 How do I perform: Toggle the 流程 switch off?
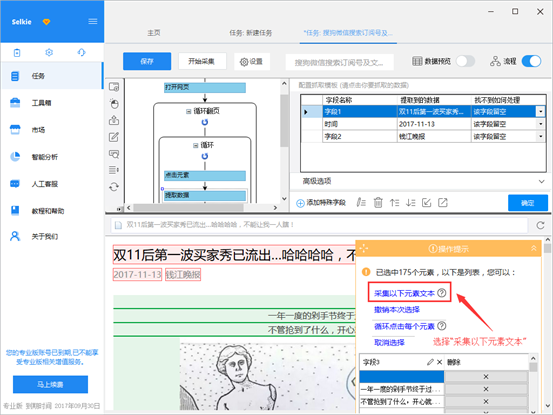[531, 61]
